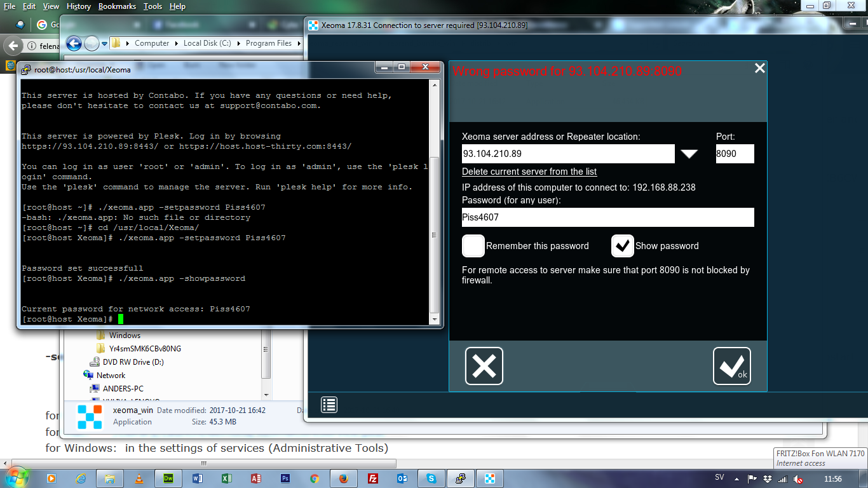
Task: Click PuTTY icon in terminal title bar
Action: (25, 70)
